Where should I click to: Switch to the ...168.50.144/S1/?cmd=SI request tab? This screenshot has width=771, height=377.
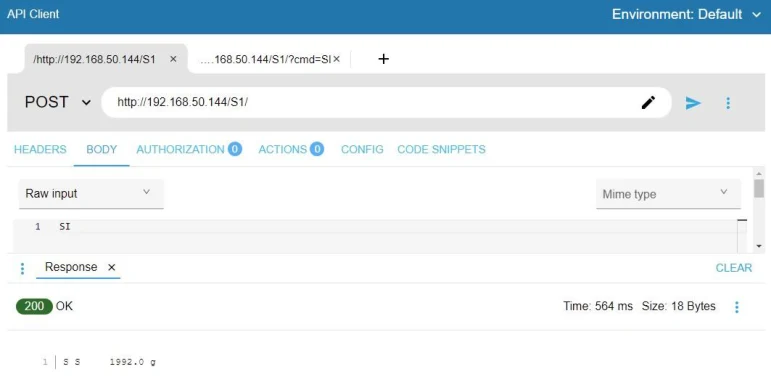pyautogui.click(x=266, y=59)
